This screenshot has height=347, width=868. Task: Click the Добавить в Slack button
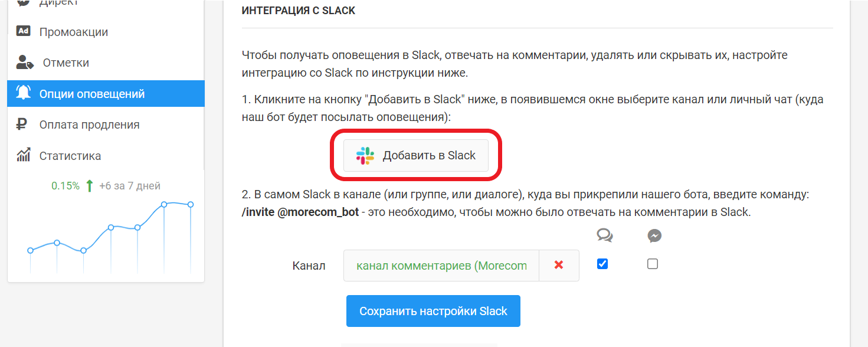(415, 155)
